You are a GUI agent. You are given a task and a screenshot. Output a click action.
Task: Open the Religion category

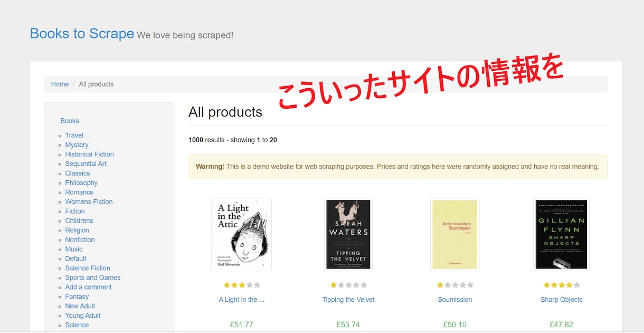tap(77, 230)
